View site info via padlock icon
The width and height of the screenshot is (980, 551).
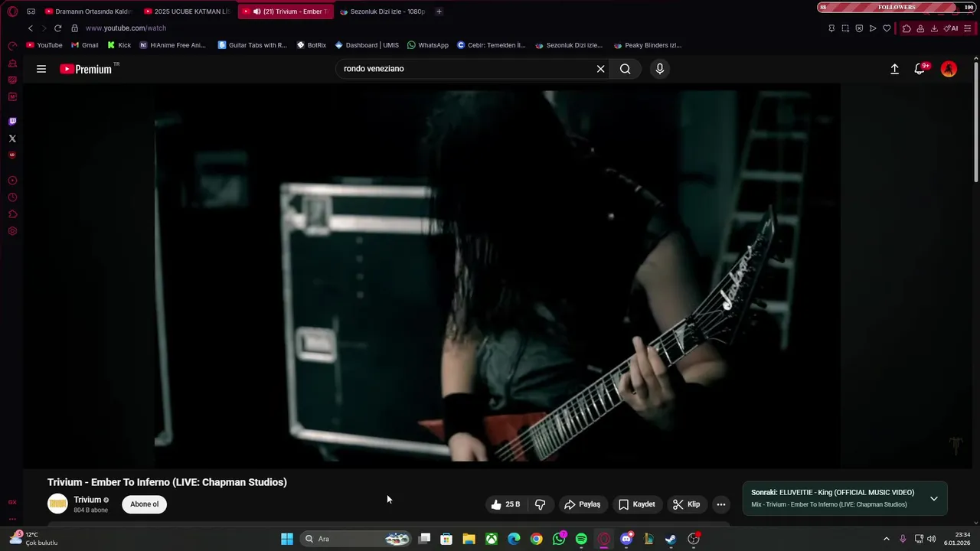pos(74,28)
